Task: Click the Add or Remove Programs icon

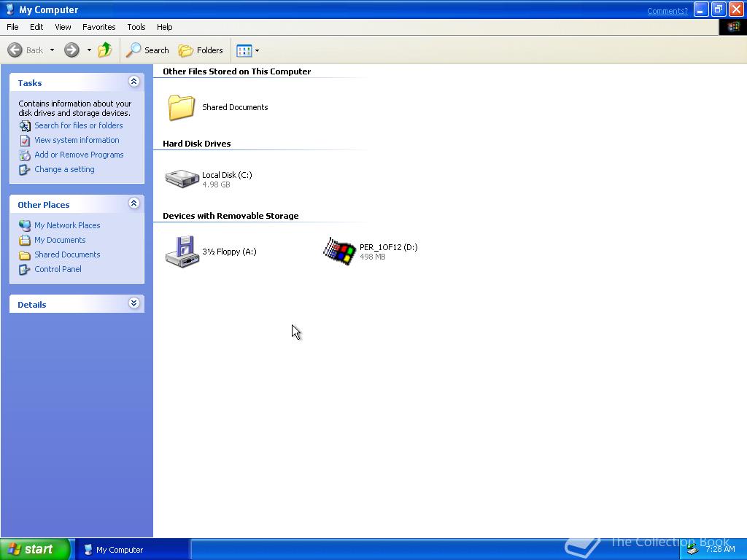Action: point(25,155)
